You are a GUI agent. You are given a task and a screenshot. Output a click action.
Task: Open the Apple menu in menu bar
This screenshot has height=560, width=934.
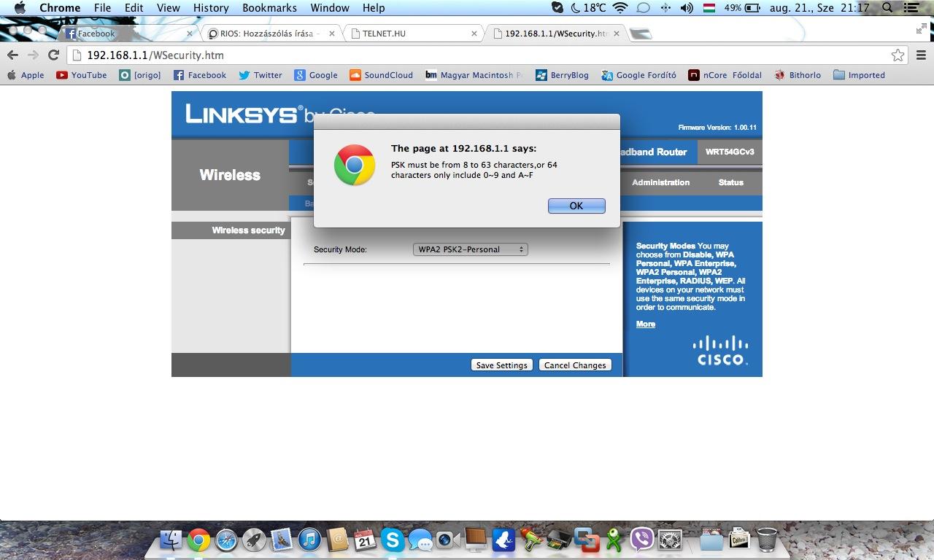coord(20,8)
